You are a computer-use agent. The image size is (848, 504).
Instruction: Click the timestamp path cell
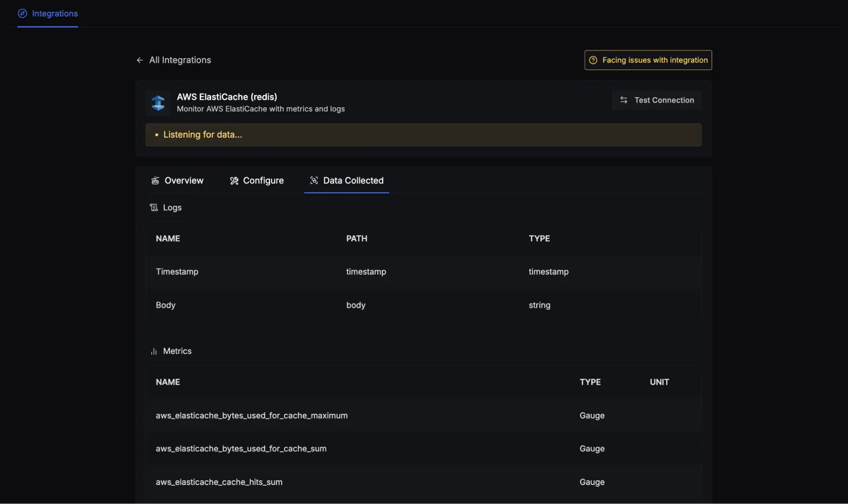point(366,272)
